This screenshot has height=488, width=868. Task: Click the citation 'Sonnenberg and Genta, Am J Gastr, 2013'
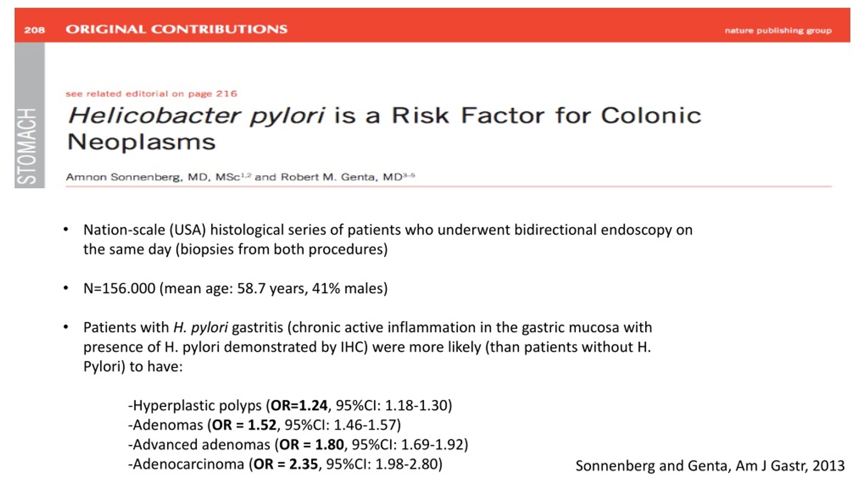point(710,466)
